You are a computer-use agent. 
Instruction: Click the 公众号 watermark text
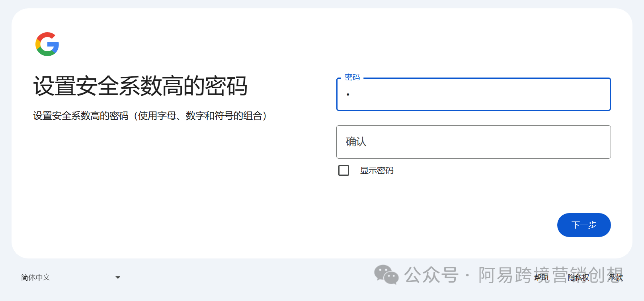click(431, 275)
